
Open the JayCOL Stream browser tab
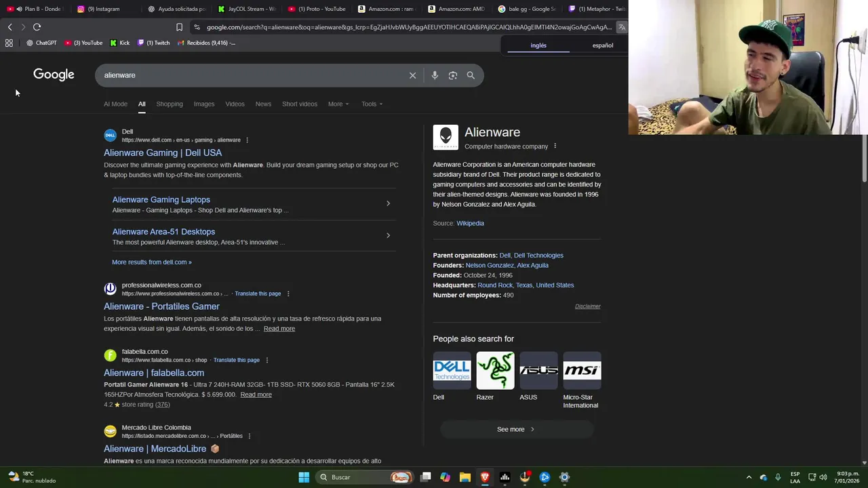[248, 9]
